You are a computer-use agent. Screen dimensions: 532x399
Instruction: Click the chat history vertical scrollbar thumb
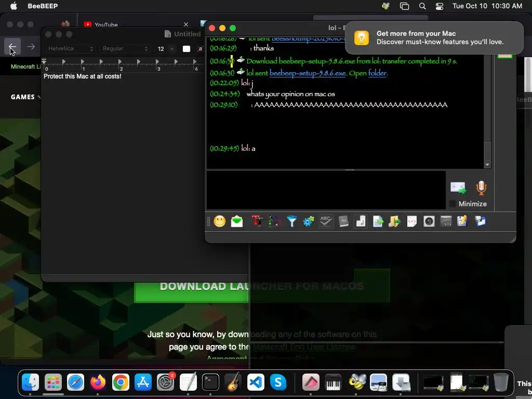[x=487, y=151]
